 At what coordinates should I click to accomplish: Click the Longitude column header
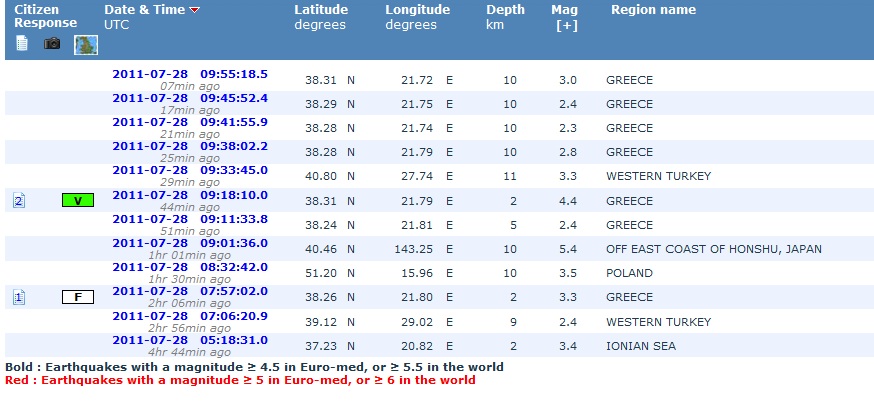pyautogui.click(x=417, y=10)
